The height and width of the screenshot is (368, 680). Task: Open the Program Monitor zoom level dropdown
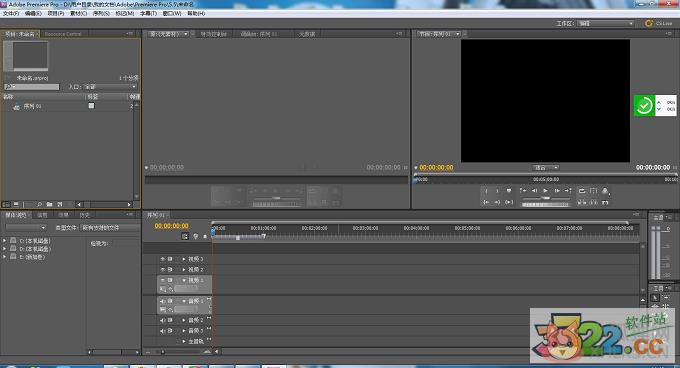pyautogui.click(x=546, y=168)
